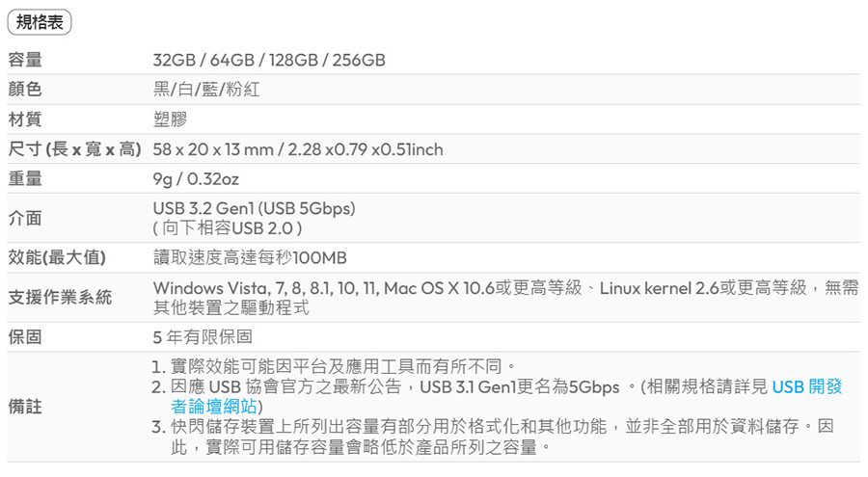The image size is (868, 477).
Task: Click the 5 年有限保固 warranty text
Action: (203, 337)
